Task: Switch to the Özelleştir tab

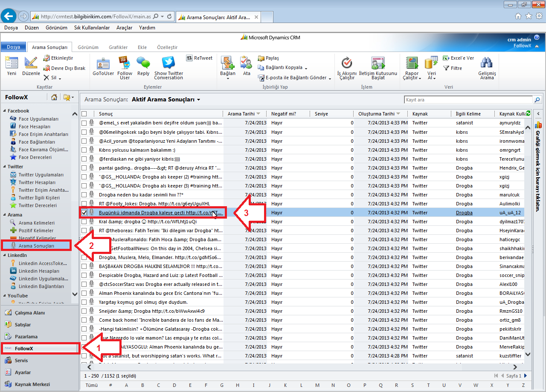Action: [x=167, y=47]
